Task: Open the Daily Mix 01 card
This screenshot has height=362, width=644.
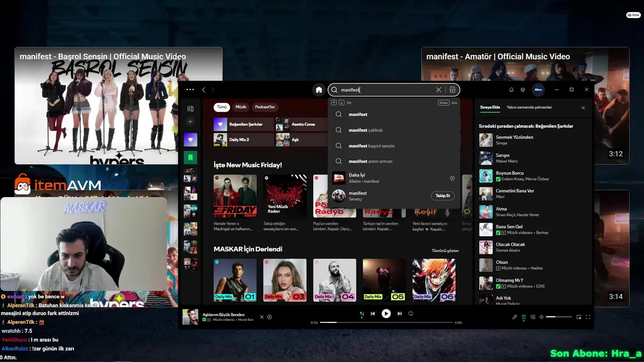Action: (x=235, y=280)
